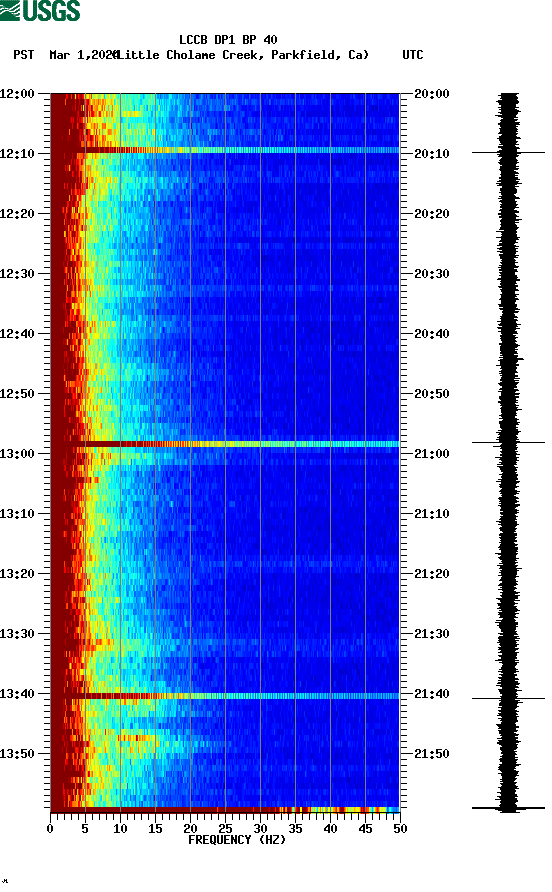The width and height of the screenshot is (552, 892).
Task: Click the 21:30 UTC time label
Action: pyautogui.click(x=431, y=634)
